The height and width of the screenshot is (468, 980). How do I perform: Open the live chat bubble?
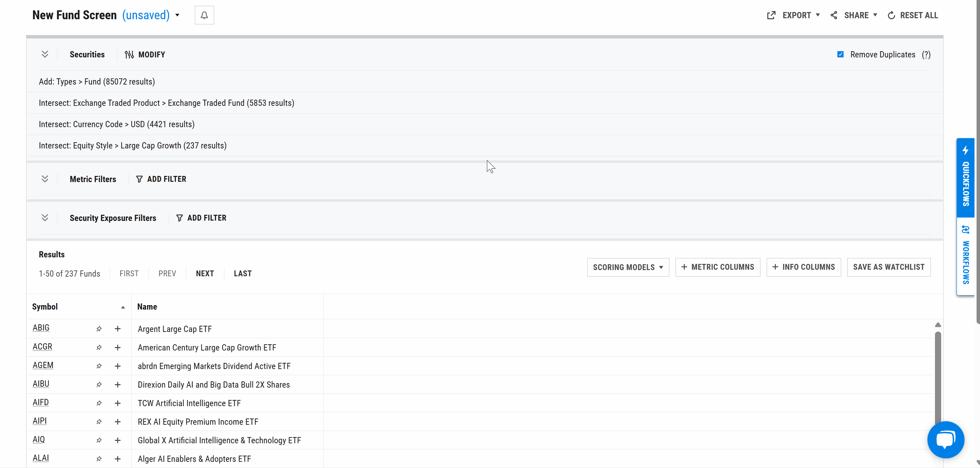(x=946, y=439)
